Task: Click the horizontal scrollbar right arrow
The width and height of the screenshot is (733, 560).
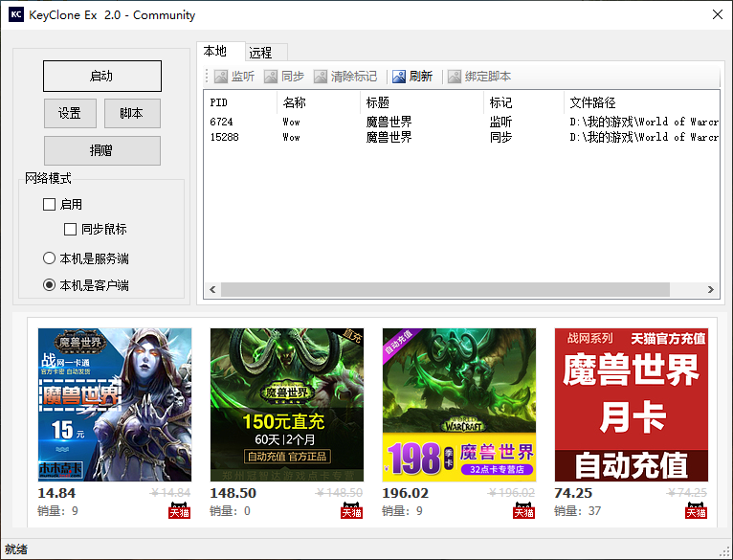Action: (x=711, y=290)
